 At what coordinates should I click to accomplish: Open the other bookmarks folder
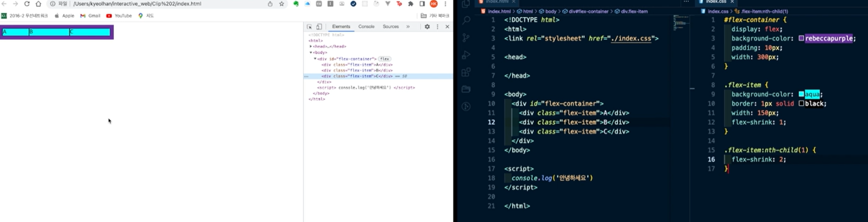point(435,16)
